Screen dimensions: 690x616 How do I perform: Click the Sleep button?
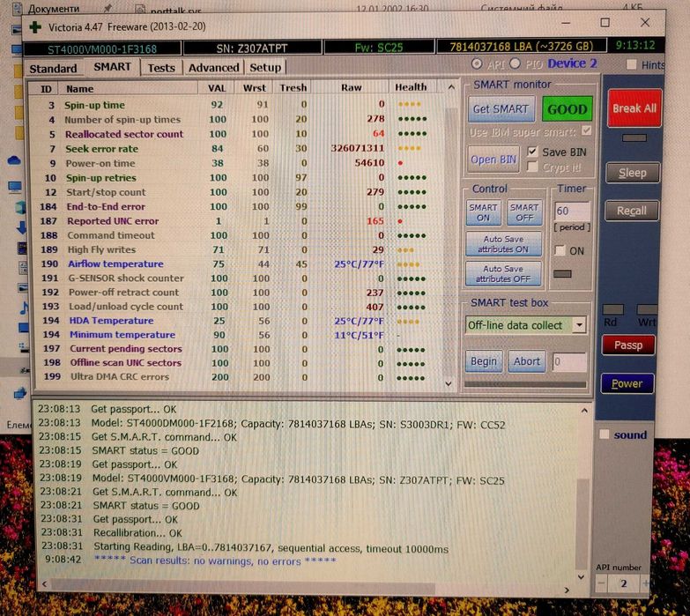point(633,173)
